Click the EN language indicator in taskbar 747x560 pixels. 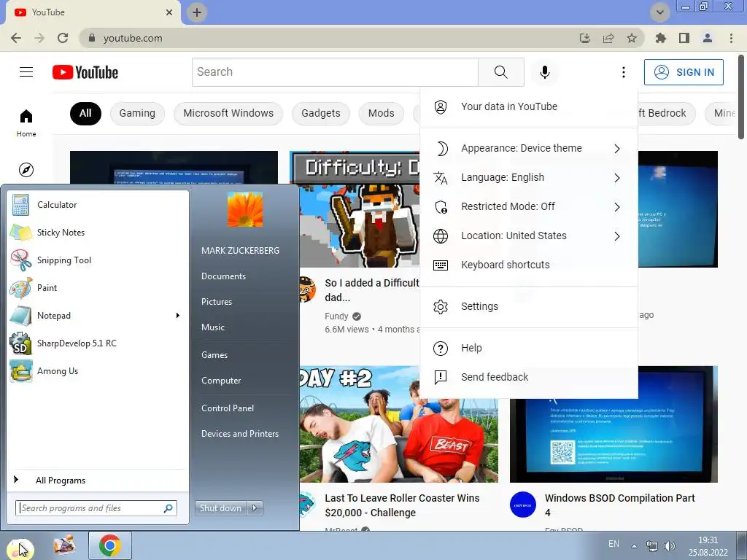[614, 544]
